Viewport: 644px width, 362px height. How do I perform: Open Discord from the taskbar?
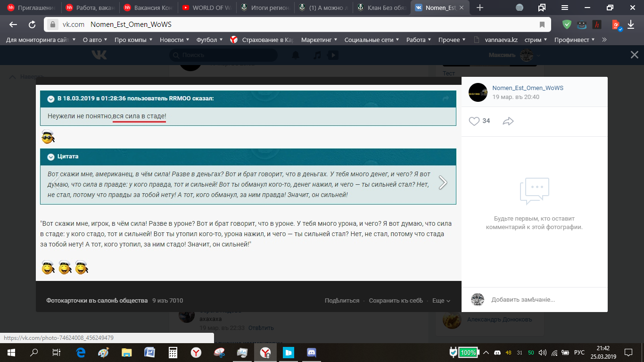tap(311, 352)
